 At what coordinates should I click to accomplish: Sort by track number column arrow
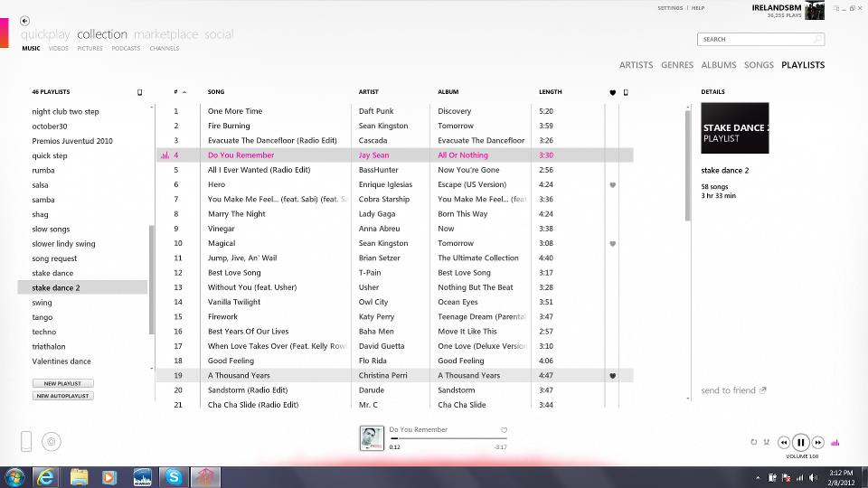point(184,92)
